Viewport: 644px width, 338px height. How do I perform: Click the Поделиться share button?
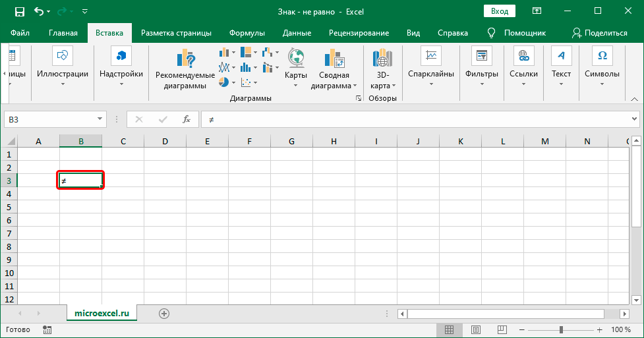pyautogui.click(x=600, y=33)
